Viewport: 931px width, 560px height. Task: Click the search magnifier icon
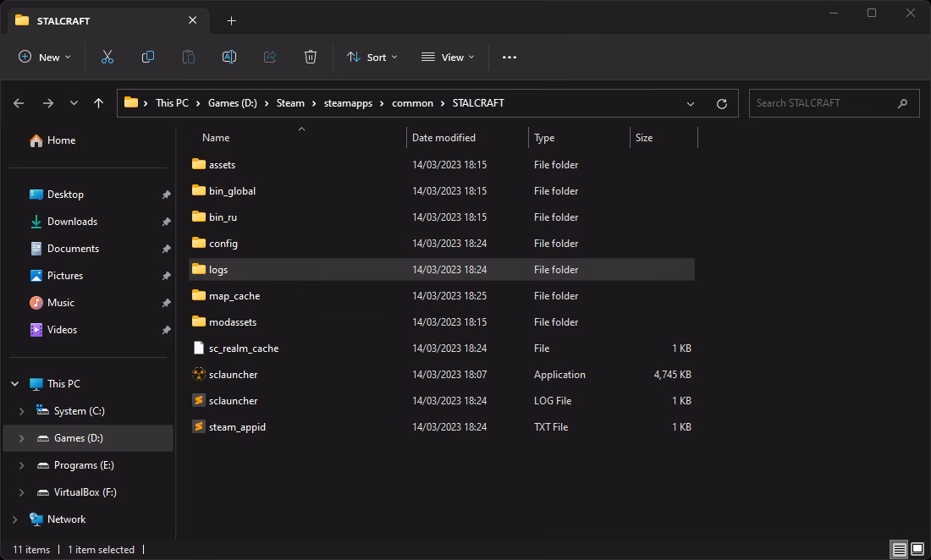pyautogui.click(x=902, y=103)
